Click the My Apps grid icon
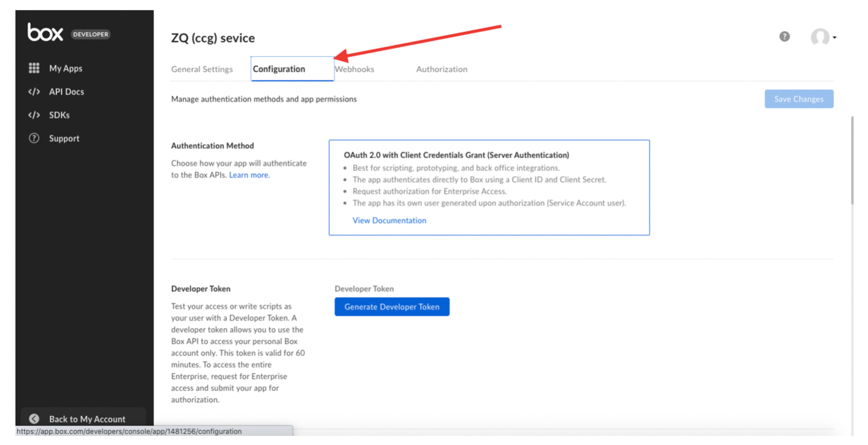This screenshot has height=445, width=868. (34, 68)
